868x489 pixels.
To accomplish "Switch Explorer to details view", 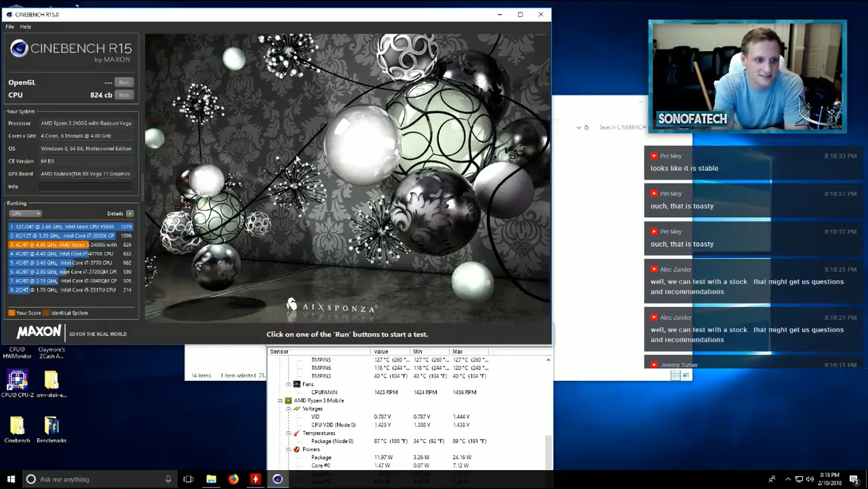I will click(x=676, y=375).
